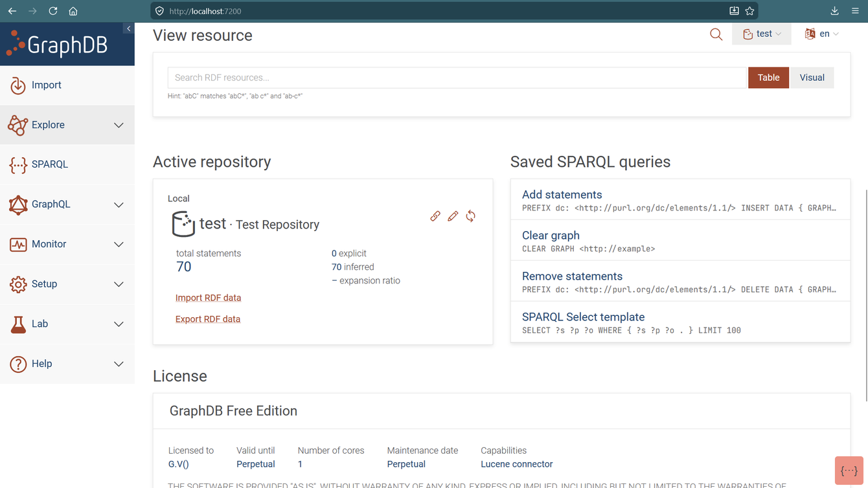Click the save page icon in address bar
Image resolution: width=868 pixels, height=488 pixels.
pos(734,11)
